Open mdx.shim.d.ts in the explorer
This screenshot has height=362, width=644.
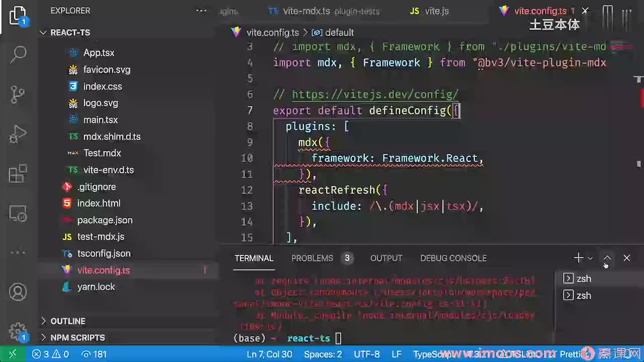pos(112,136)
